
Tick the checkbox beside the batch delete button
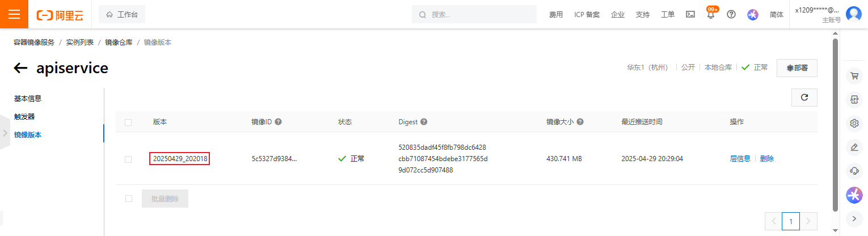tap(129, 199)
